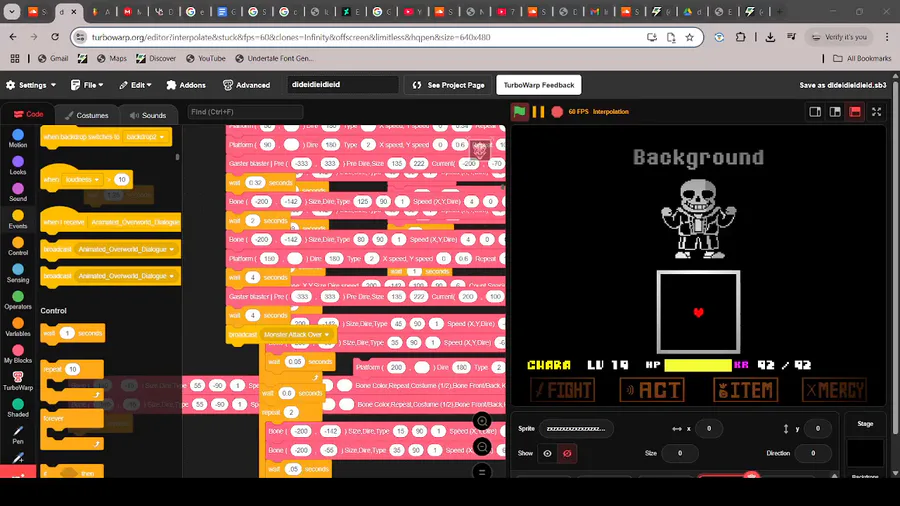Screen dimensions: 900x506
Task: Open the Shaded extension category
Action: (x=18, y=408)
